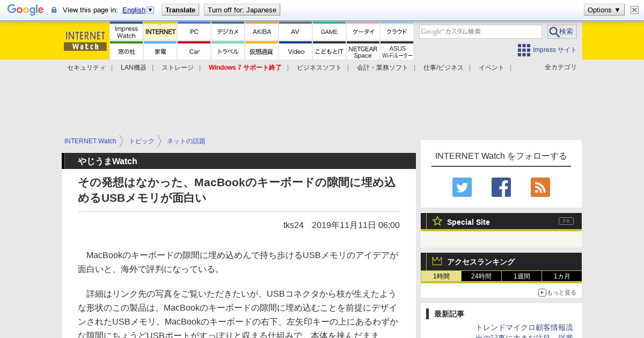Open the NETGEAR Space tab
The width and height of the screenshot is (644, 338).
[363, 51]
